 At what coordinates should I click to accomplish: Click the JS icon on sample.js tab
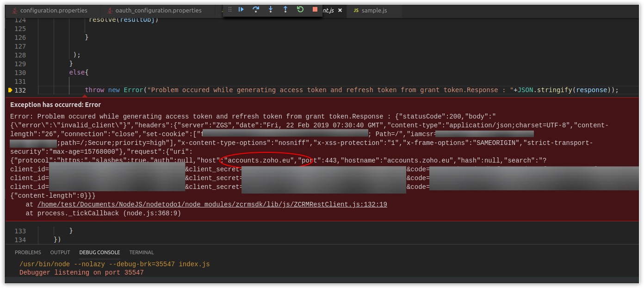(x=356, y=10)
